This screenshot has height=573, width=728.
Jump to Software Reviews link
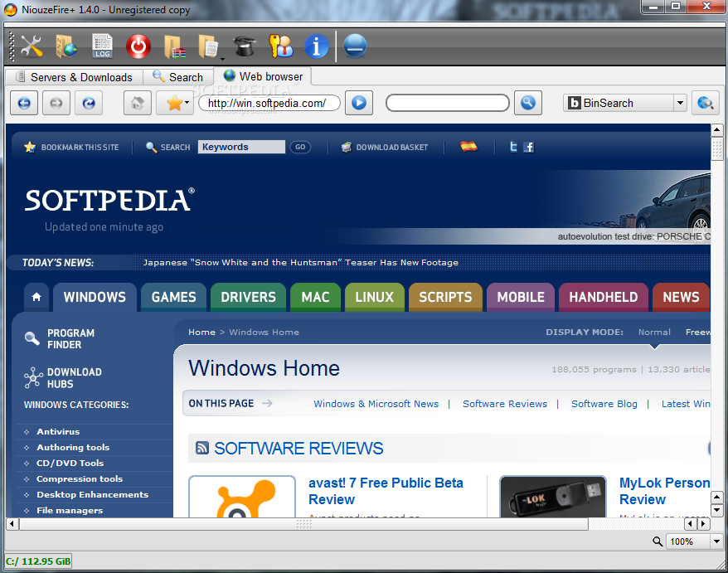tap(505, 404)
